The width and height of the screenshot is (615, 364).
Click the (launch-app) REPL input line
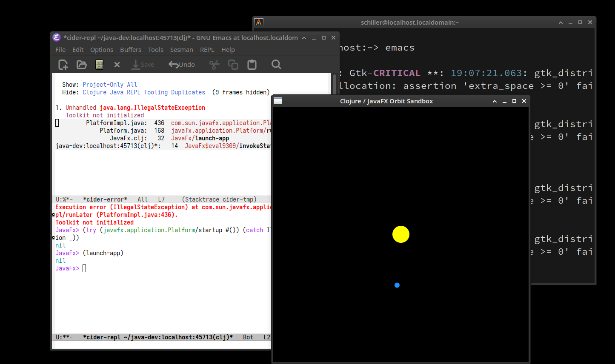pos(103,253)
